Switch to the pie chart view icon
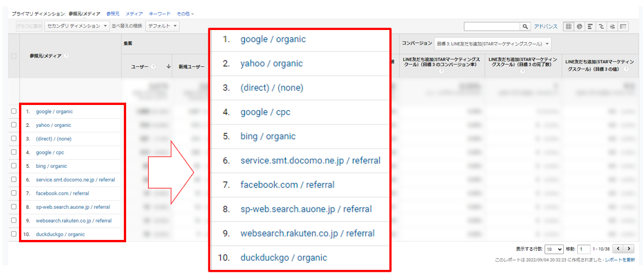 579,27
